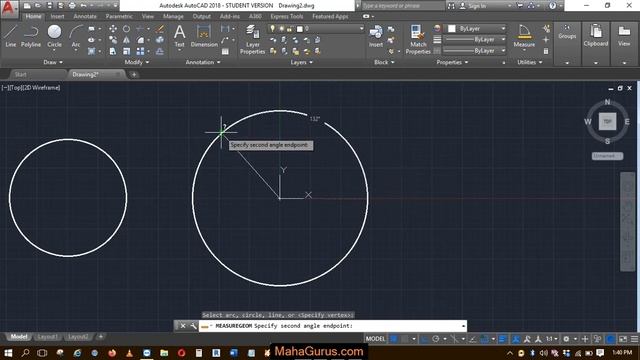Open the Parametric ribbon tab
The image size is (640, 360).
pyautogui.click(x=119, y=16)
